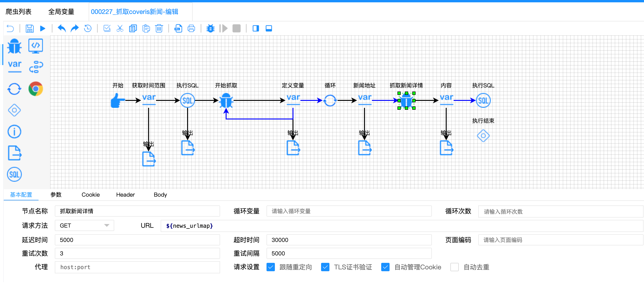The width and height of the screenshot is (644, 284).
Task: Enable the 自动去重 checkbox
Action: click(x=455, y=267)
